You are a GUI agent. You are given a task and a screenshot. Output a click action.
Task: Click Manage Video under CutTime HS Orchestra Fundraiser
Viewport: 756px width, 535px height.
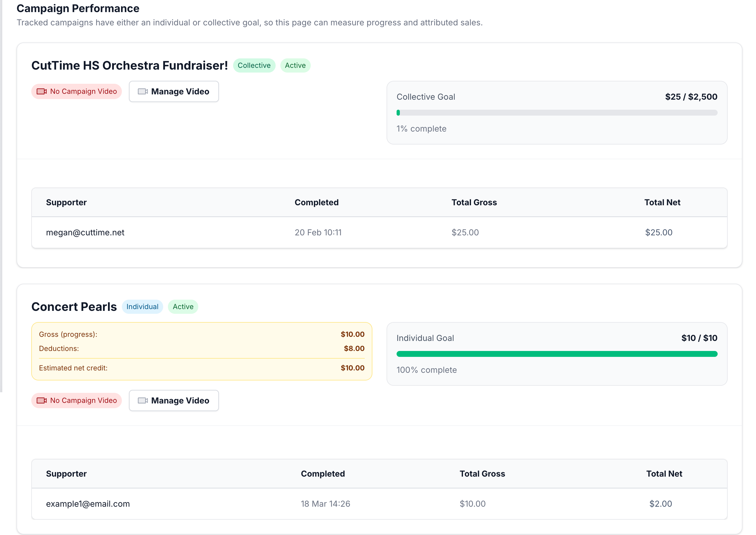(174, 91)
